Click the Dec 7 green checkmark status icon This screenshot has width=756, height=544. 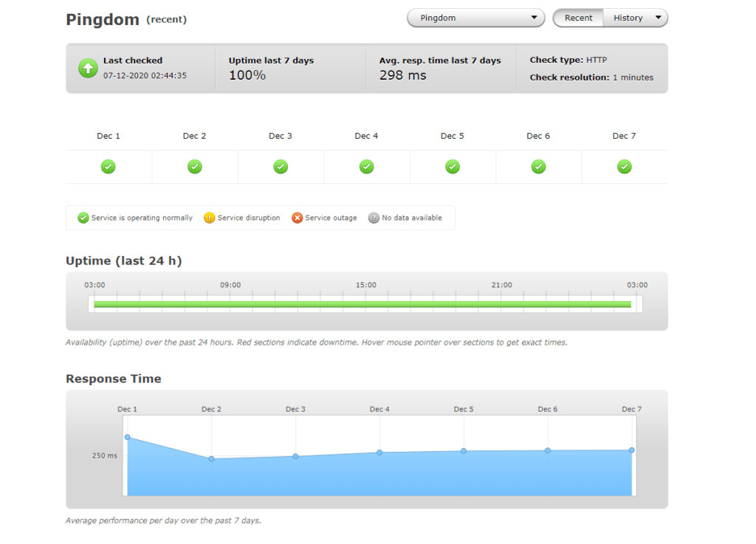pos(625,167)
